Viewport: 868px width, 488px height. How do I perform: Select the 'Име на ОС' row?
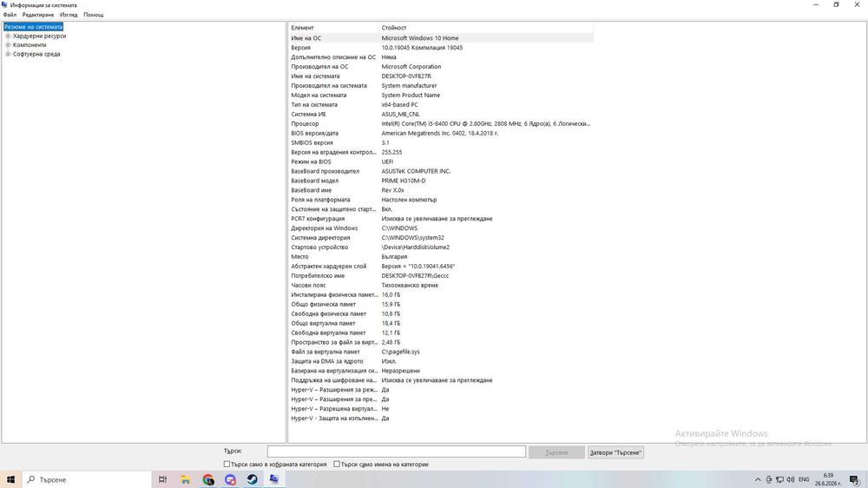click(441, 38)
